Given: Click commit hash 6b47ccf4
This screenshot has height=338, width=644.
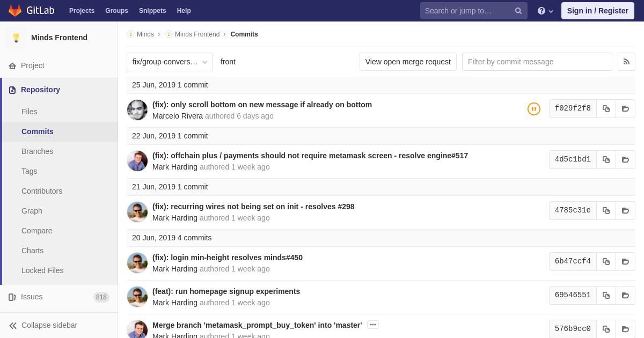Looking at the screenshot, I should [573, 262].
